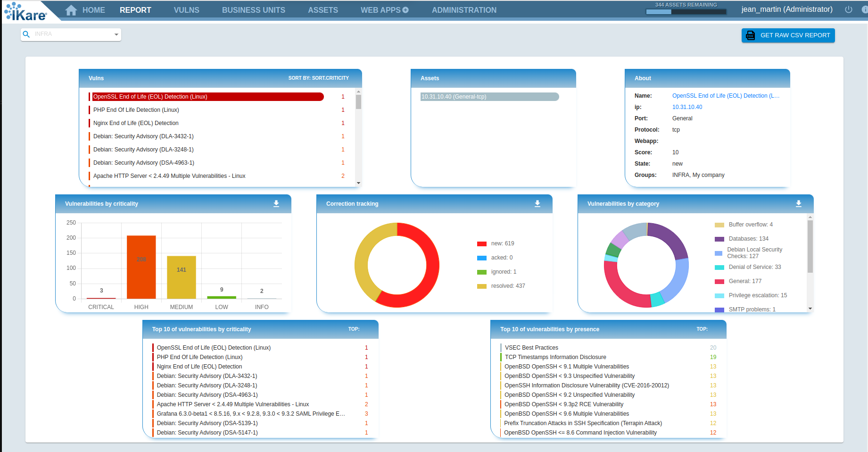Click GET RAW CSV REPORT button
868x452 pixels.
[788, 35]
